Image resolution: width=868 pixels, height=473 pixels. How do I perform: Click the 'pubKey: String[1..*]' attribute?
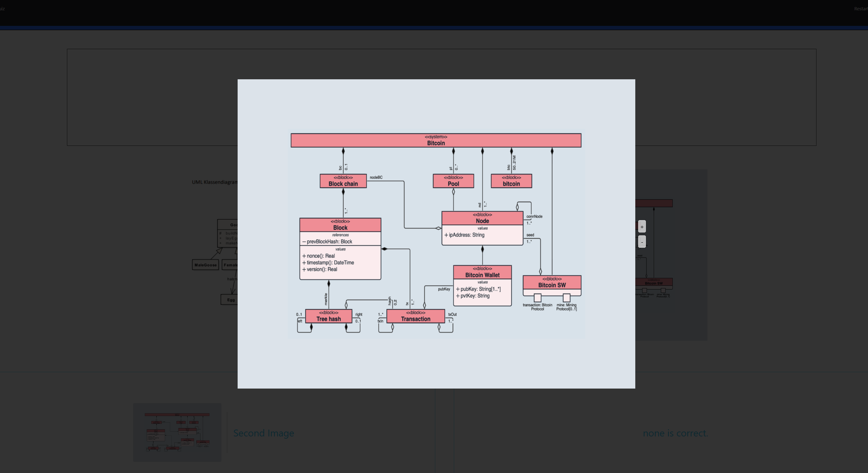[478, 289]
